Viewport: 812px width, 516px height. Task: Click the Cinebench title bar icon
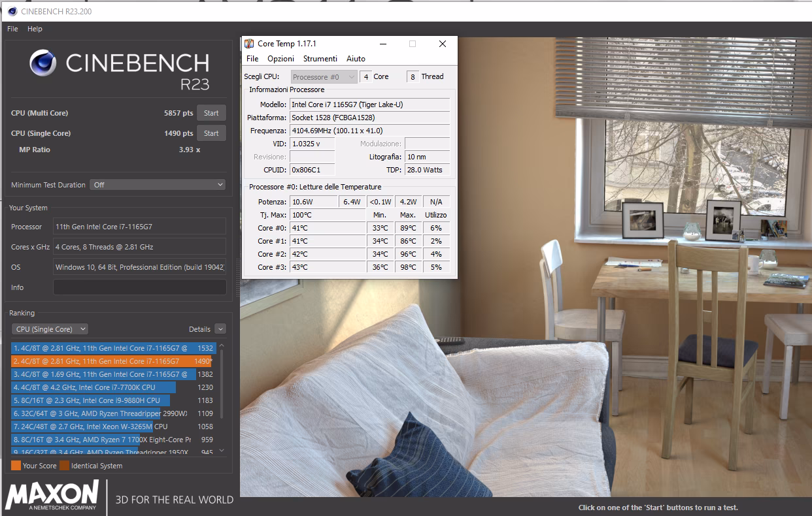click(12, 11)
